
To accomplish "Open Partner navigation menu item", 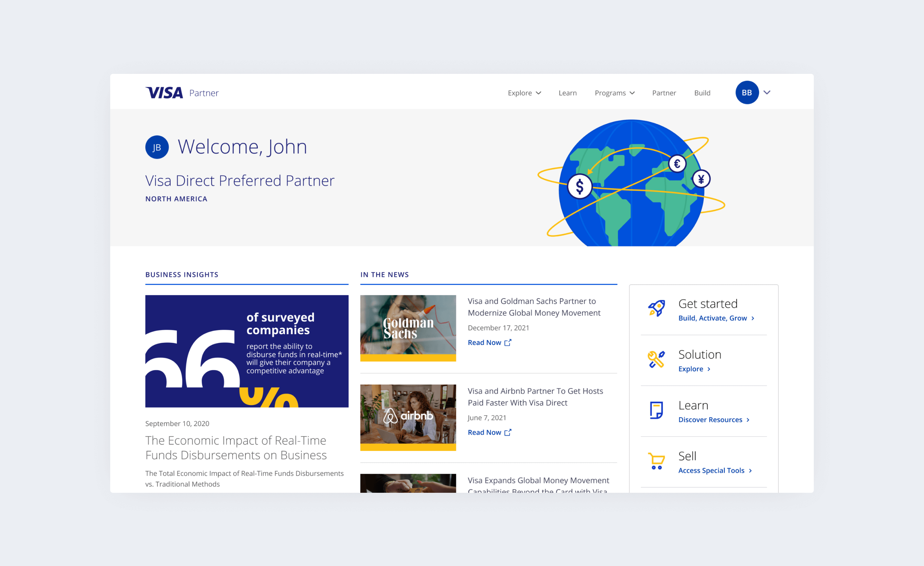I will [x=664, y=93].
